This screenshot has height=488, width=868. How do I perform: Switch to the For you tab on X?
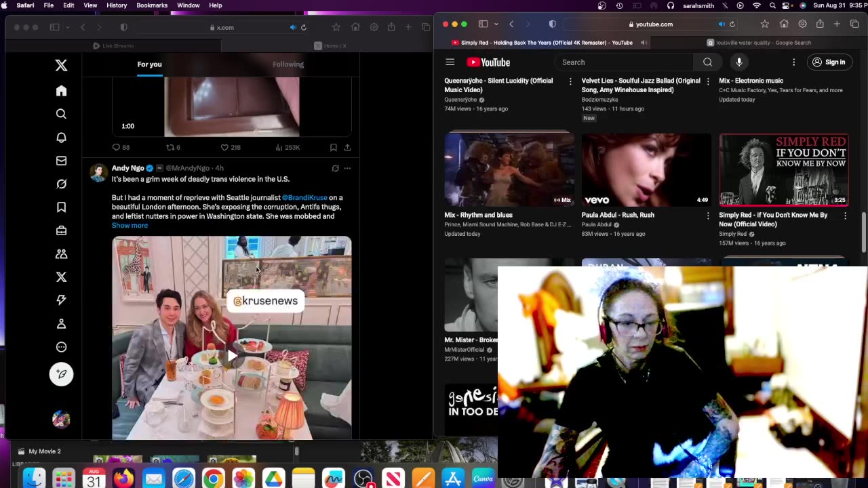tap(149, 64)
